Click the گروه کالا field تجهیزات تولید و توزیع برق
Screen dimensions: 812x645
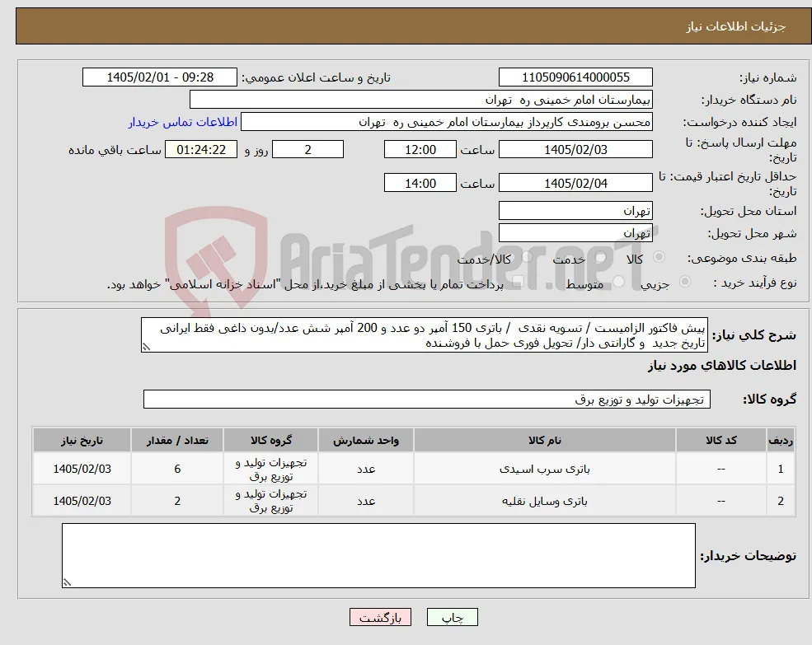point(427,400)
